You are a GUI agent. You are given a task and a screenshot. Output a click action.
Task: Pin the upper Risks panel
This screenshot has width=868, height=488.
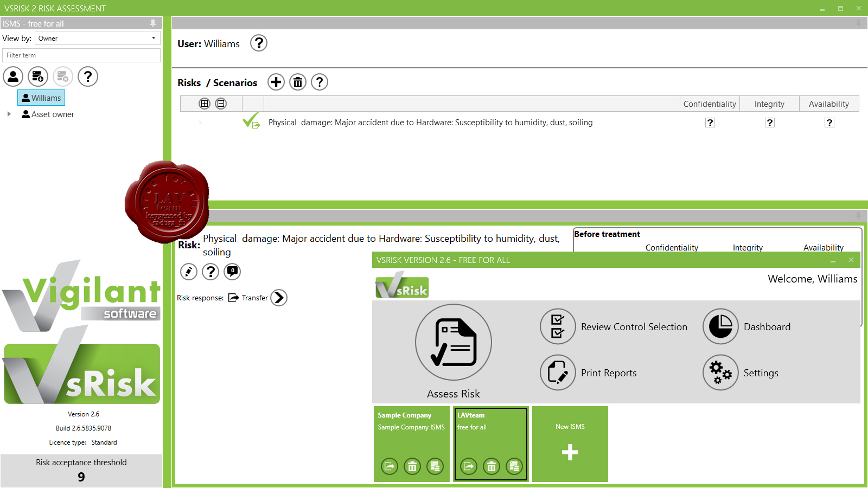(858, 23)
